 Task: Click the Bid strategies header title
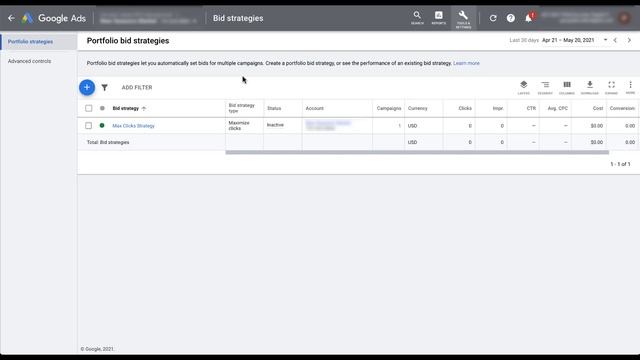238,18
